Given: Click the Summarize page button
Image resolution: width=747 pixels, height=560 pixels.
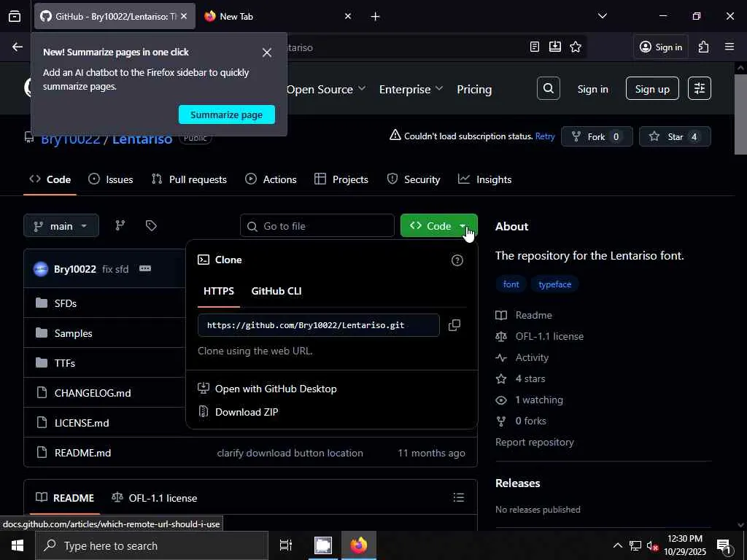Looking at the screenshot, I should 227,114.
